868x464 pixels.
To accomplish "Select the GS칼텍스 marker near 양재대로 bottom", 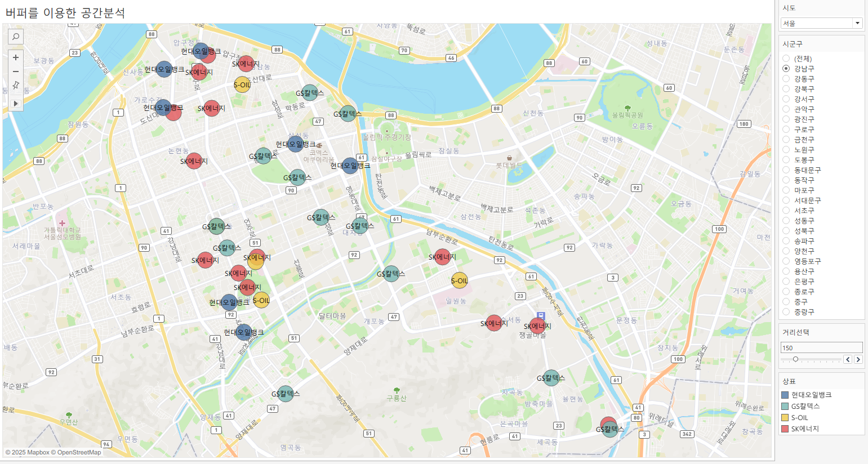I will pos(286,394).
